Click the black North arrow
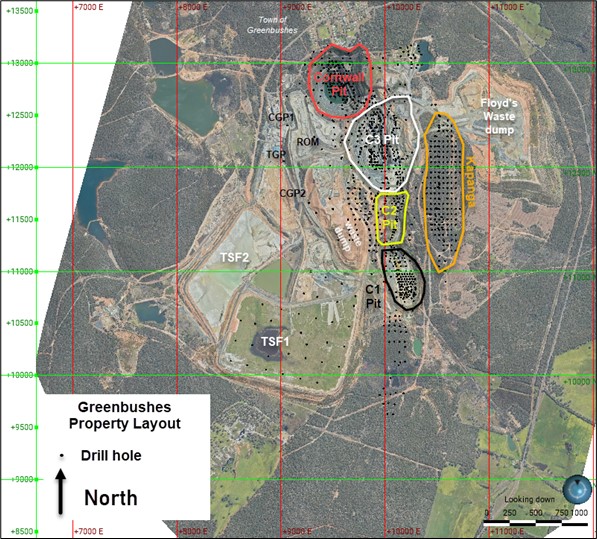 click(61, 491)
